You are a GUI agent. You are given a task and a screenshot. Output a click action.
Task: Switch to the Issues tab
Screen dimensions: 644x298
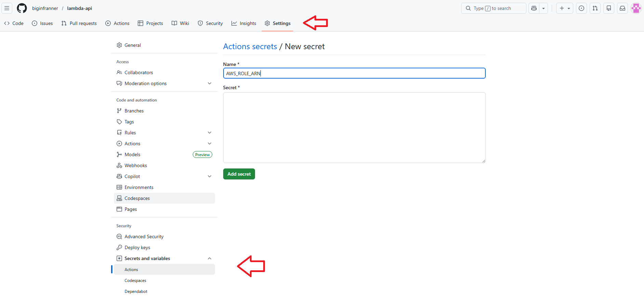click(42, 23)
